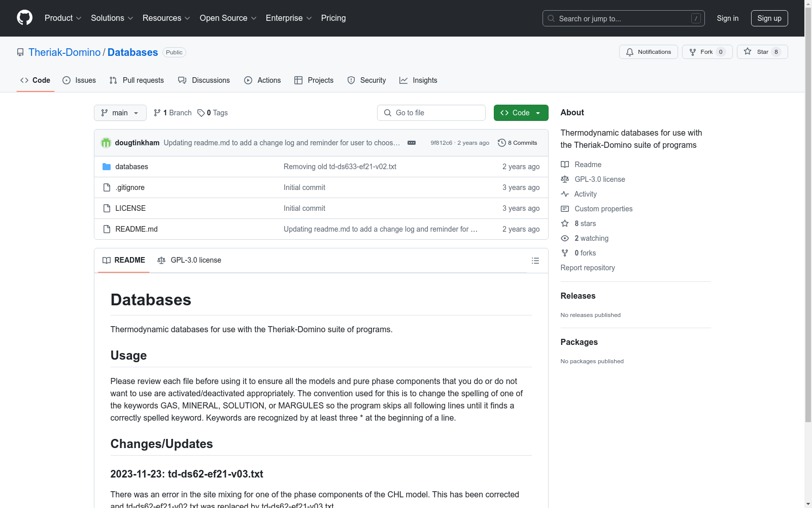Open the Databases repository name link

132,52
